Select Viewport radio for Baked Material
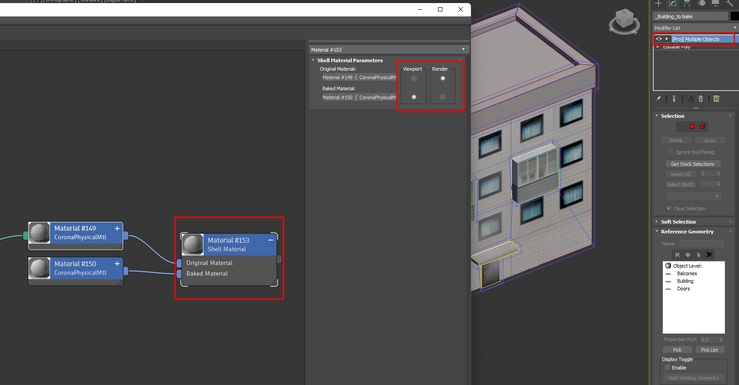The width and height of the screenshot is (739, 385). [414, 97]
